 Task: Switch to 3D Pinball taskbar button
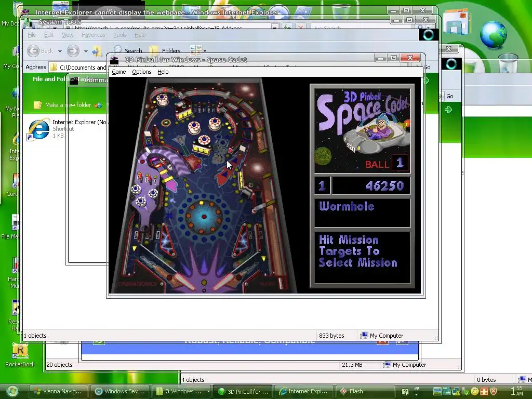click(x=243, y=392)
